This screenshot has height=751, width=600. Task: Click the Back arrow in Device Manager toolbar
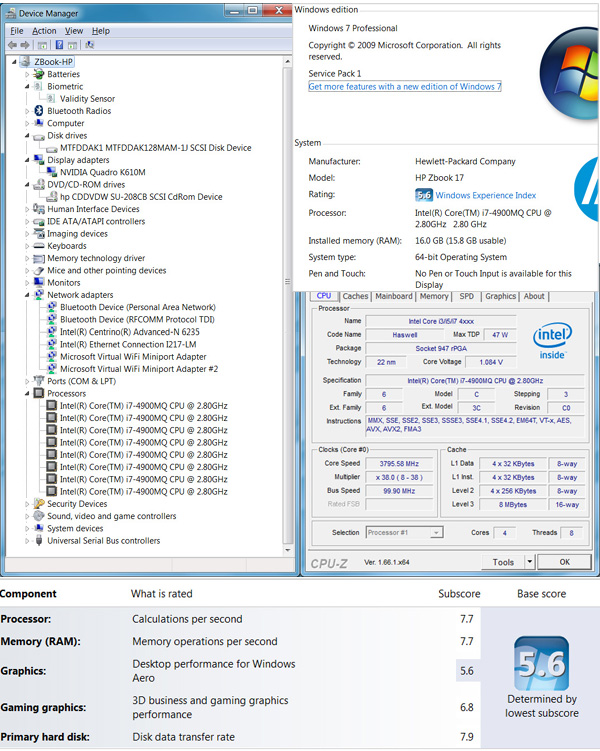tap(12, 45)
